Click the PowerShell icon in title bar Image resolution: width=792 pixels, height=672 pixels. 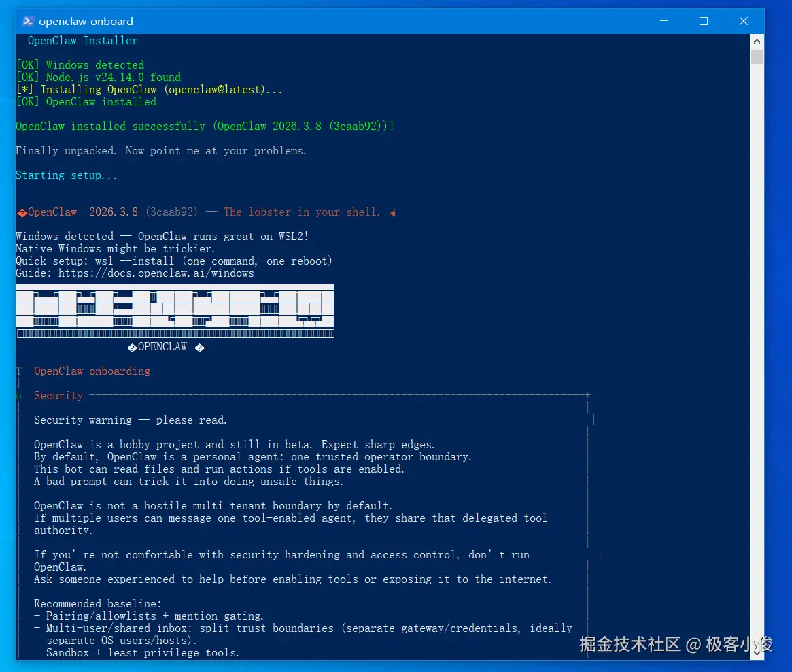coord(28,21)
